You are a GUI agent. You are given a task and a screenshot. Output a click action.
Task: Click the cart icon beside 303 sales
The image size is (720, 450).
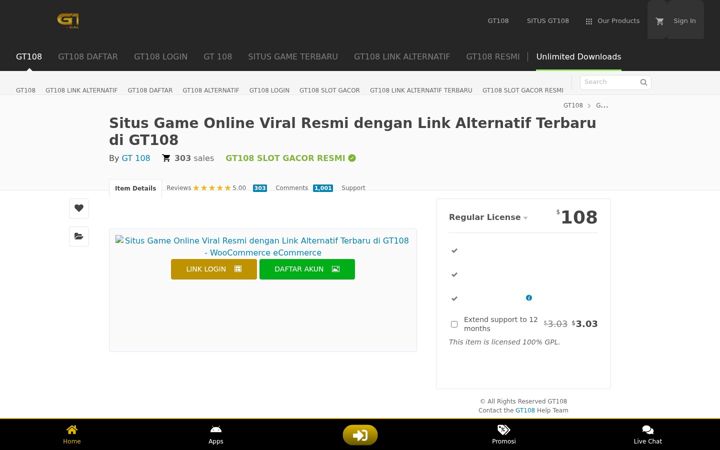pos(166,158)
